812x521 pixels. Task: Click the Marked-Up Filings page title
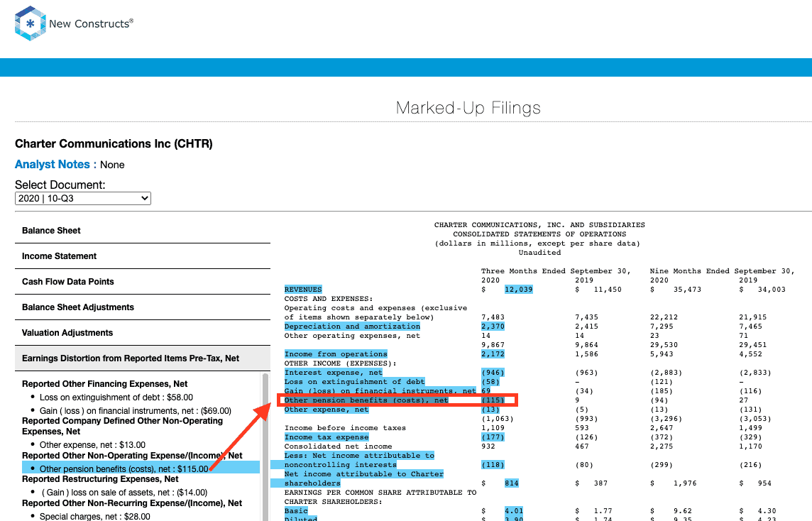pos(468,108)
